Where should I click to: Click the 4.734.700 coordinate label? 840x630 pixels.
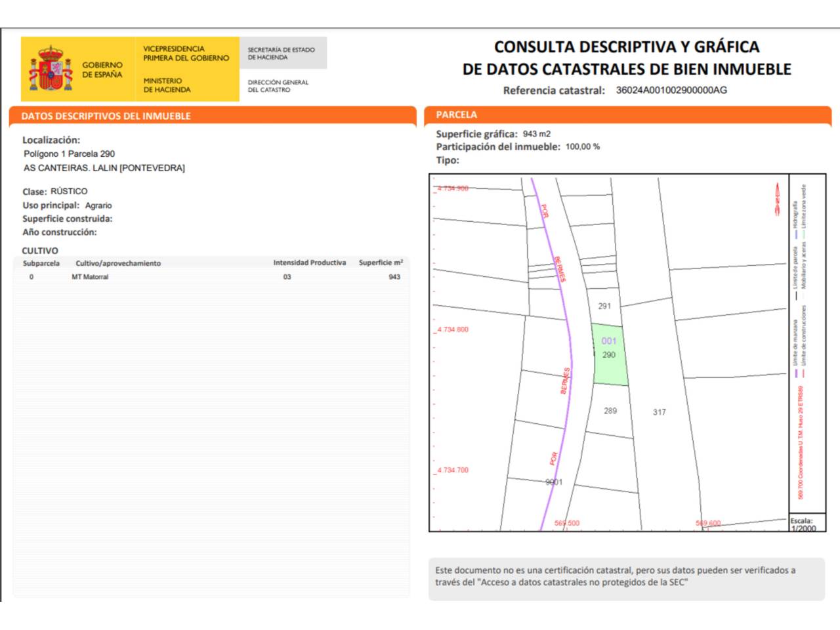click(453, 470)
